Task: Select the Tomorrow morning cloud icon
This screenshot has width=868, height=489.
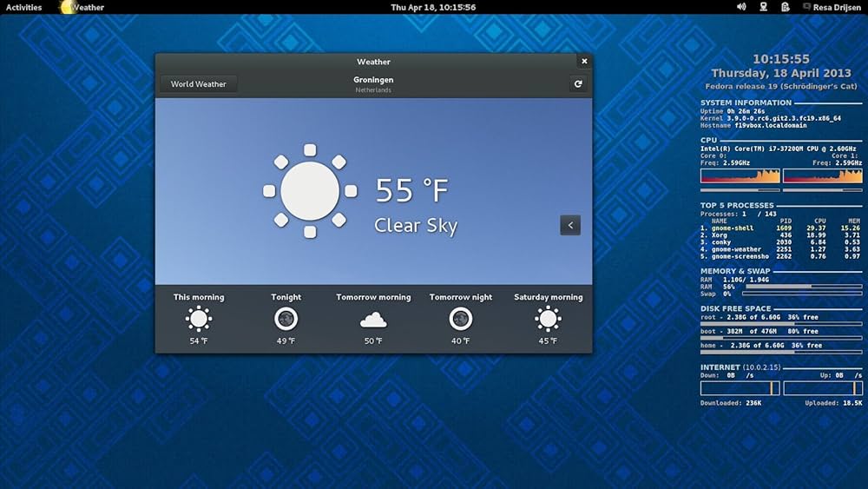Action: 373,320
